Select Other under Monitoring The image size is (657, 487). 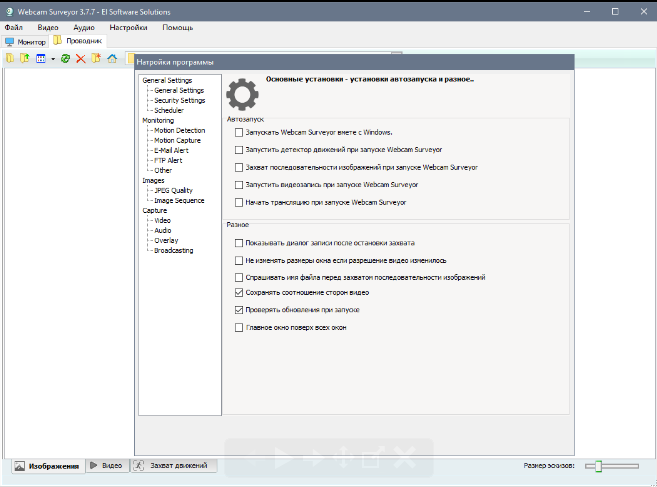coord(163,171)
